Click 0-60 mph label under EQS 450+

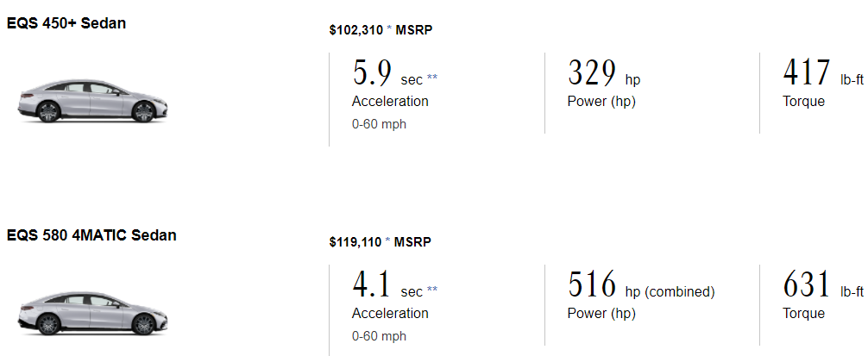(x=379, y=124)
